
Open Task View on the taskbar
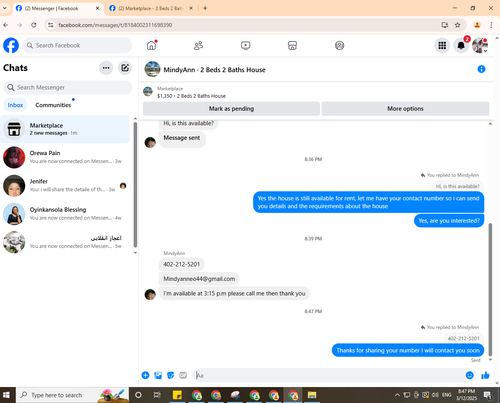157,395
